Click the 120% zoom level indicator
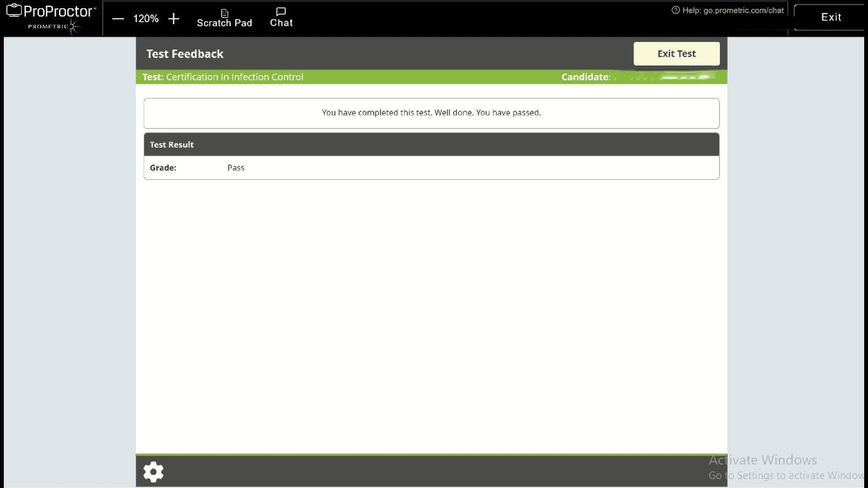Viewport: 868px width, 488px height. [x=146, y=19]
